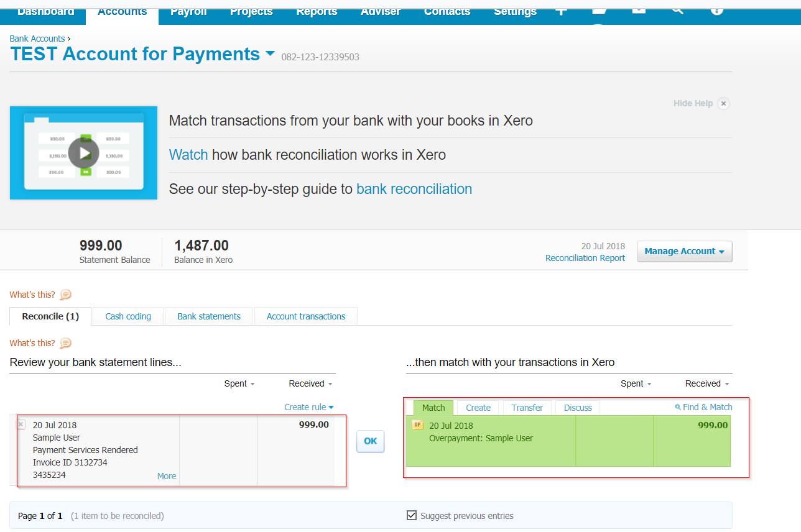Select the Create tab in match panel

(478, 408)
